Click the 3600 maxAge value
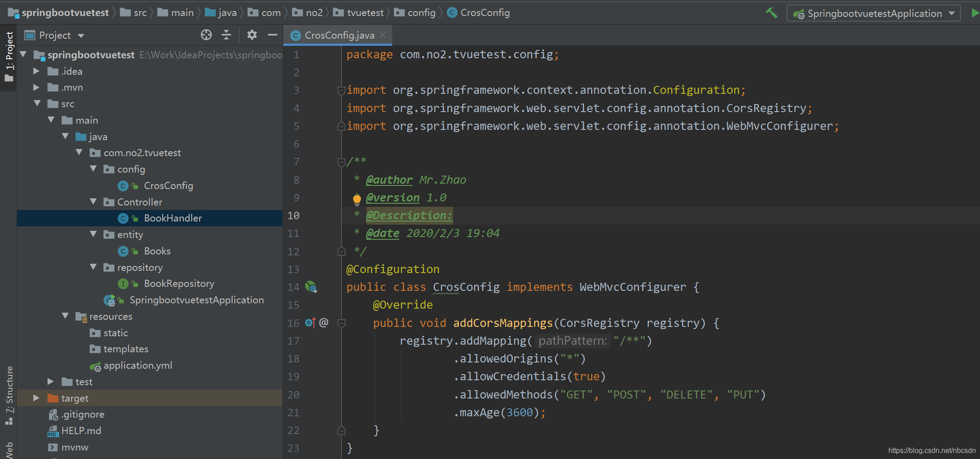The image size is (980, 459). pyautogui.click(x=520, y=412)
